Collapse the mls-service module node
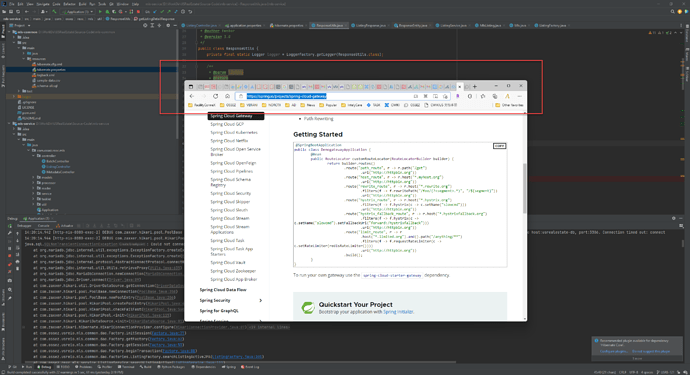This screenshot has height=375, width=690. point(9,124)
